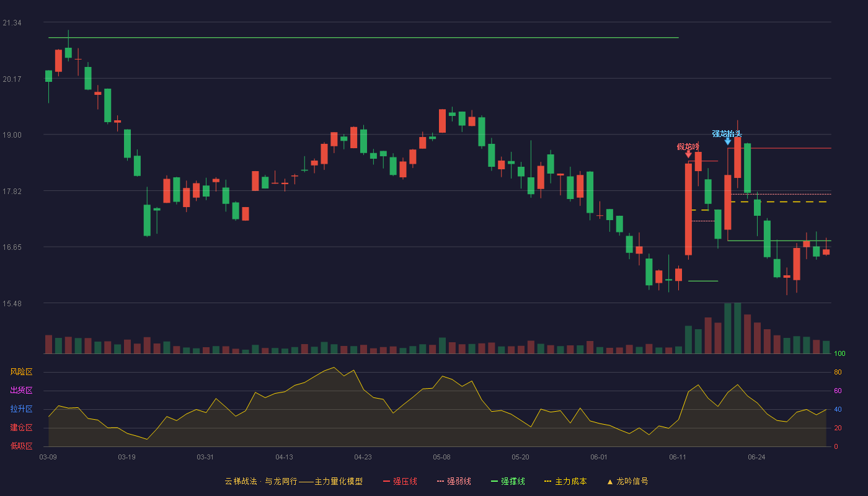
Task: Click the 03-31 date label
Action: pos(205,457)
